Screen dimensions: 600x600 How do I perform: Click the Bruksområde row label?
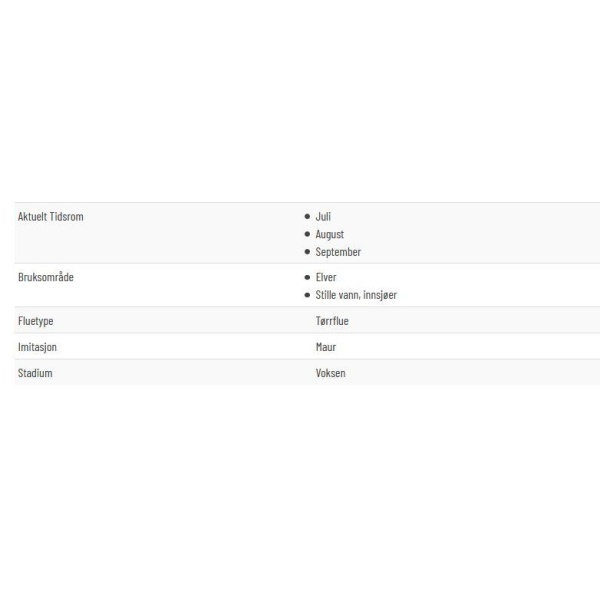[x=46, y=277]
